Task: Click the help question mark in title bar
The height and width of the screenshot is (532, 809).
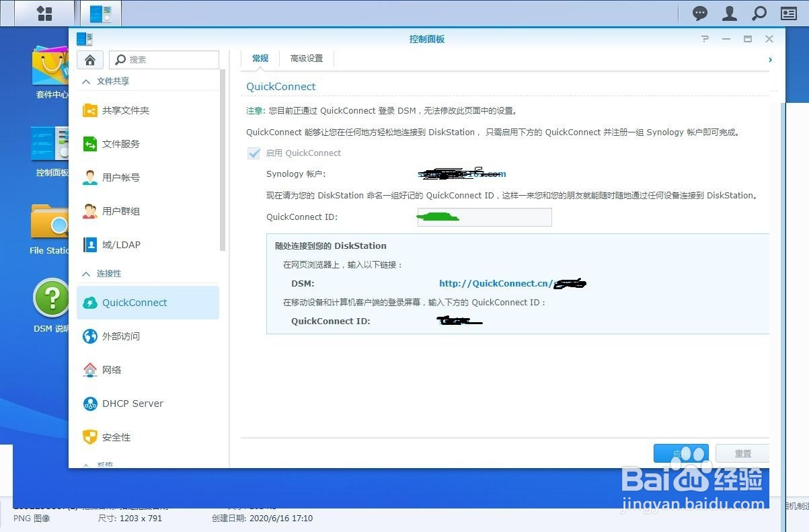Action: click(x=705, y=39)
